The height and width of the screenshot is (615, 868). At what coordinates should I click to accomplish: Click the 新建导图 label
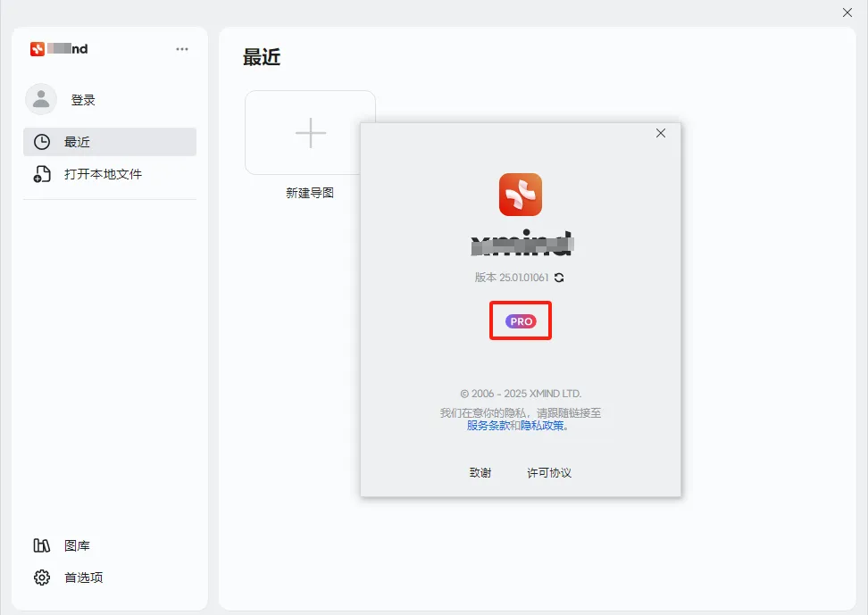click(x=310, y=193)
